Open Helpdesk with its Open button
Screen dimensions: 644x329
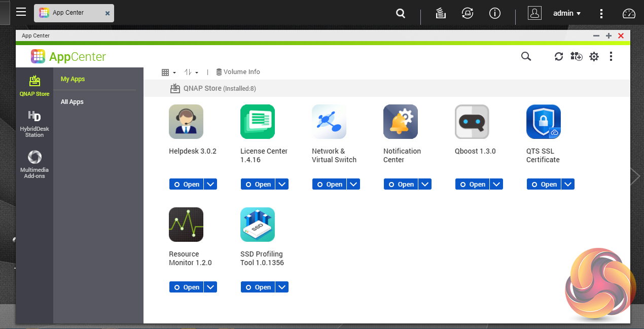pos(186,185)
